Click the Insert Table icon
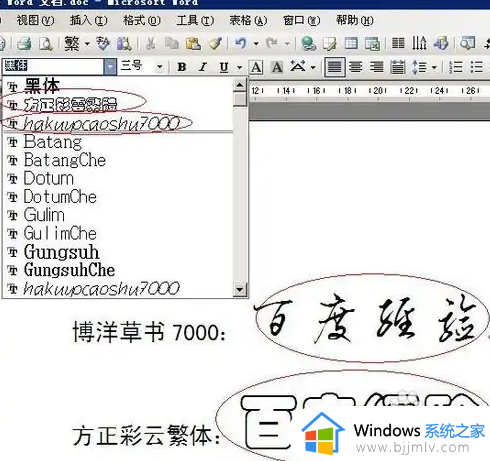Image resolution: width=490 pixels, height=461 pixels. [351, 44]
